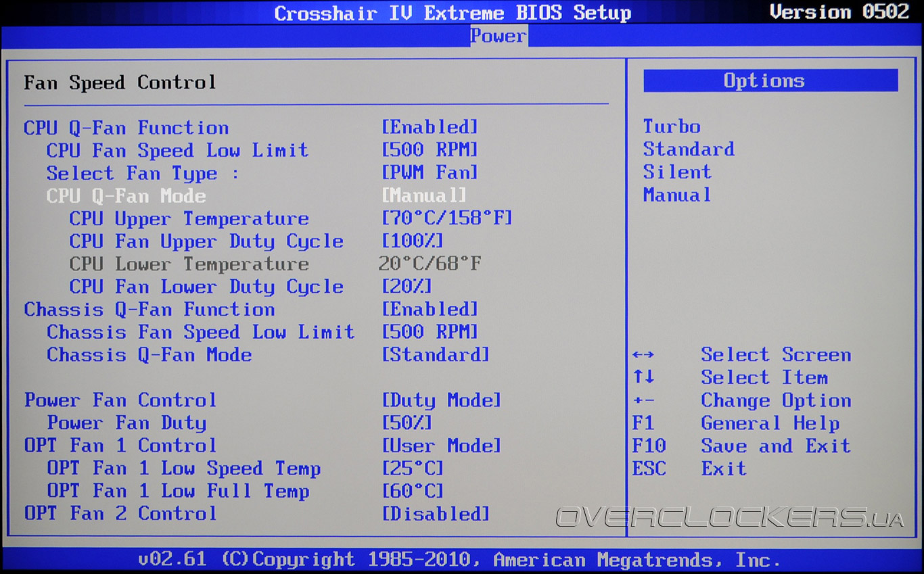Select the OPT Fan 1 Control label
Image resolution: width=924 pixels, height=574 pixels.
pos(120,445)
